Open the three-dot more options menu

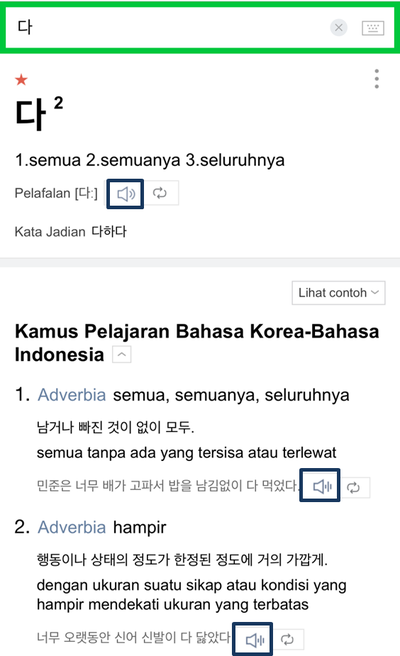pyautogui.click(x=377, y=79)
